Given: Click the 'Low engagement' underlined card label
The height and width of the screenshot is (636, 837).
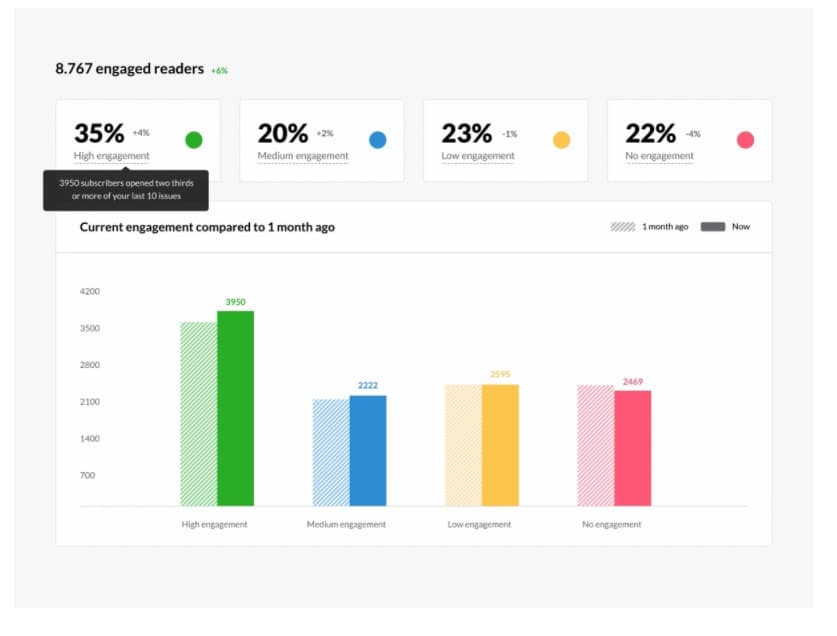Looking at the screenshot, I should (x=478, y=156).
